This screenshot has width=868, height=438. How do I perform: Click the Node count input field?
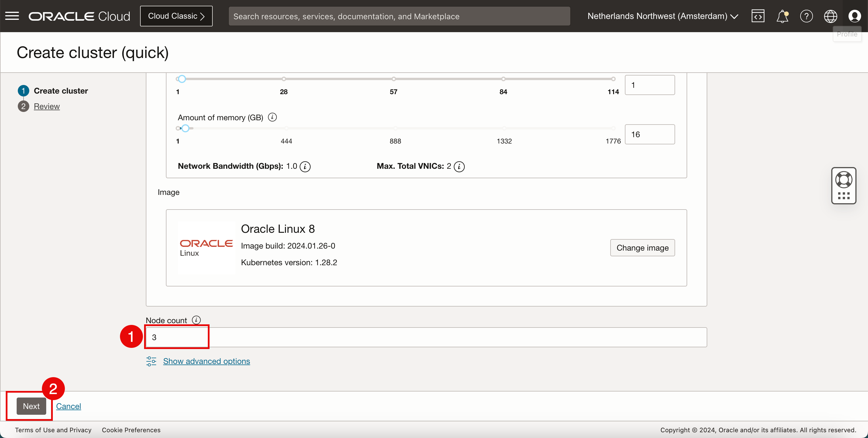[426, 337]
